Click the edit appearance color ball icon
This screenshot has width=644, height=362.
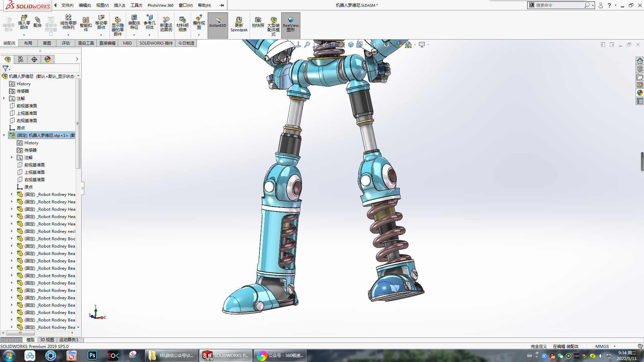[x=399, y=45]
